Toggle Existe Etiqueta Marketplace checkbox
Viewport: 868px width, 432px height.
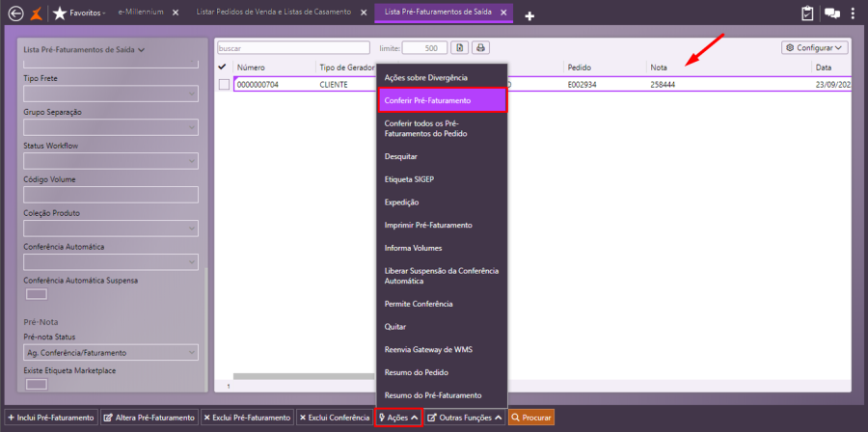pos(37,384)
